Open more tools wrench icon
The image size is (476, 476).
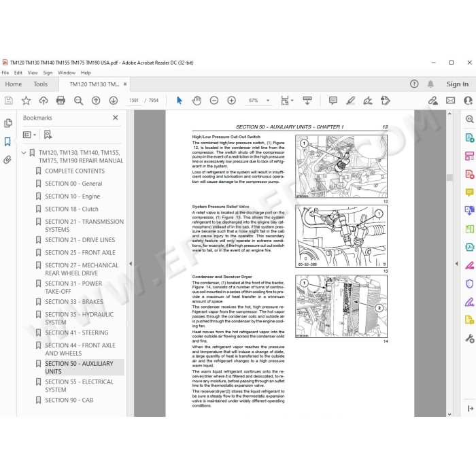click(x=469, y=338)
